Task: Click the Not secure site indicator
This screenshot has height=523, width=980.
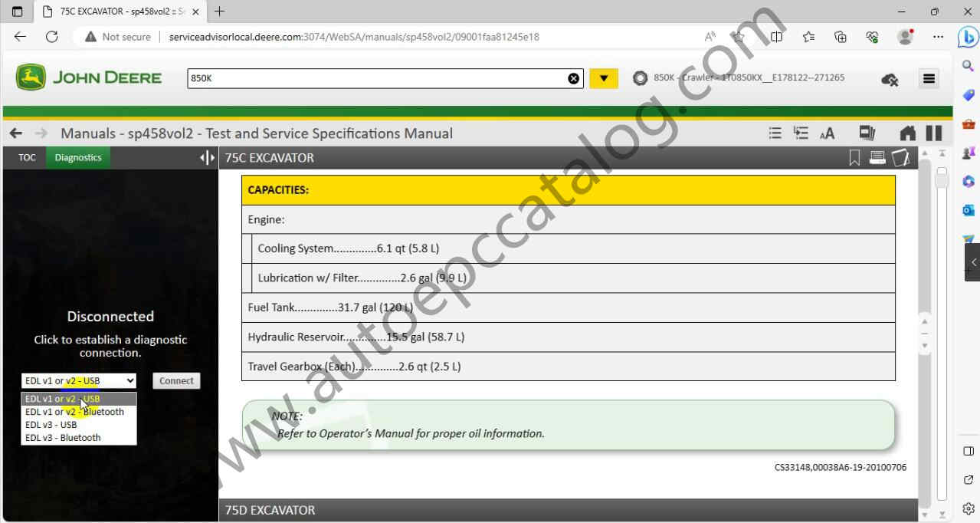Action: pos(118,37)
